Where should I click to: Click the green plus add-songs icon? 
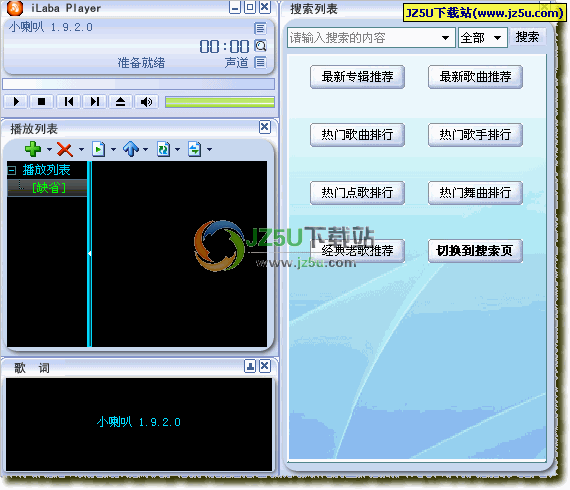(33, 149)
